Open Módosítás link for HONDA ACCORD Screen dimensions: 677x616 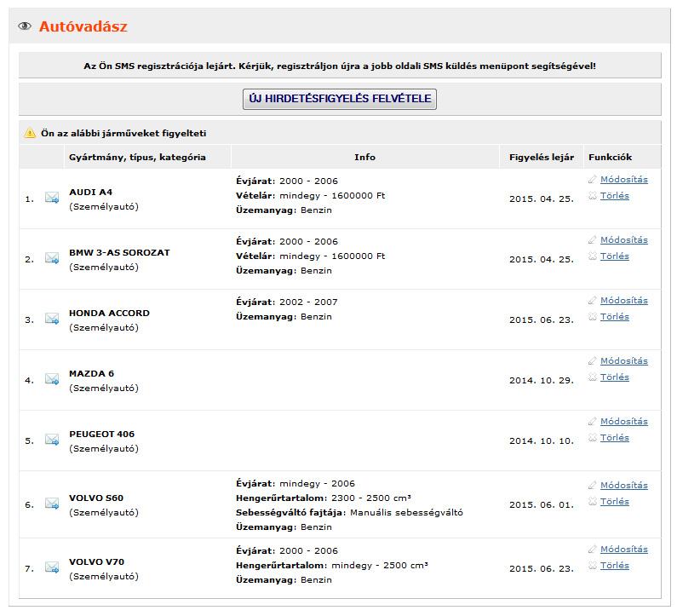click(x=624, y=301)
